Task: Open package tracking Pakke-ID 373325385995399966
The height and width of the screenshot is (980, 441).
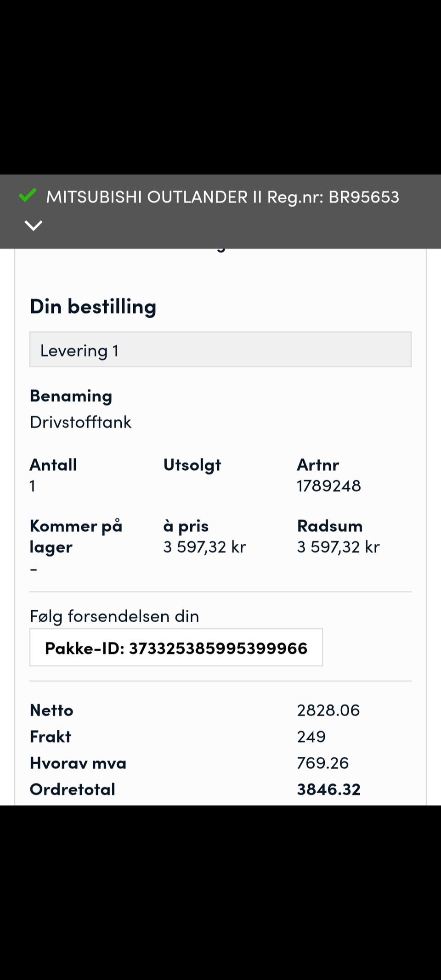Action: point(176,648)
